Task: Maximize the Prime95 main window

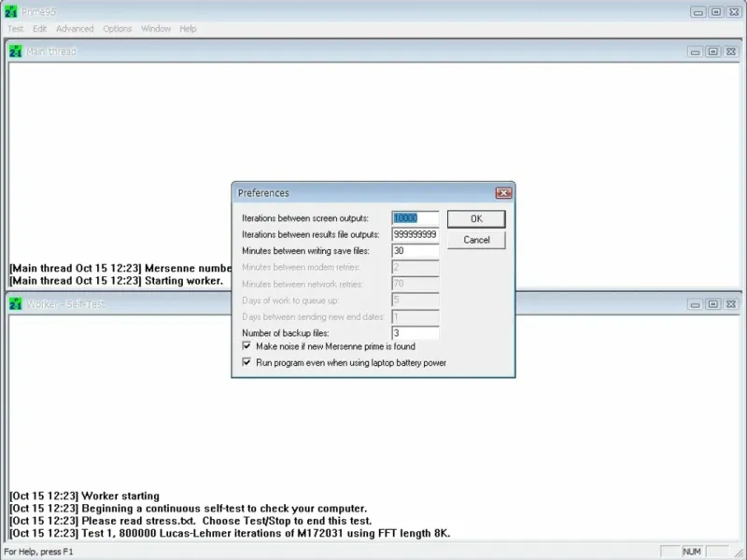Action: coord(716,12)
